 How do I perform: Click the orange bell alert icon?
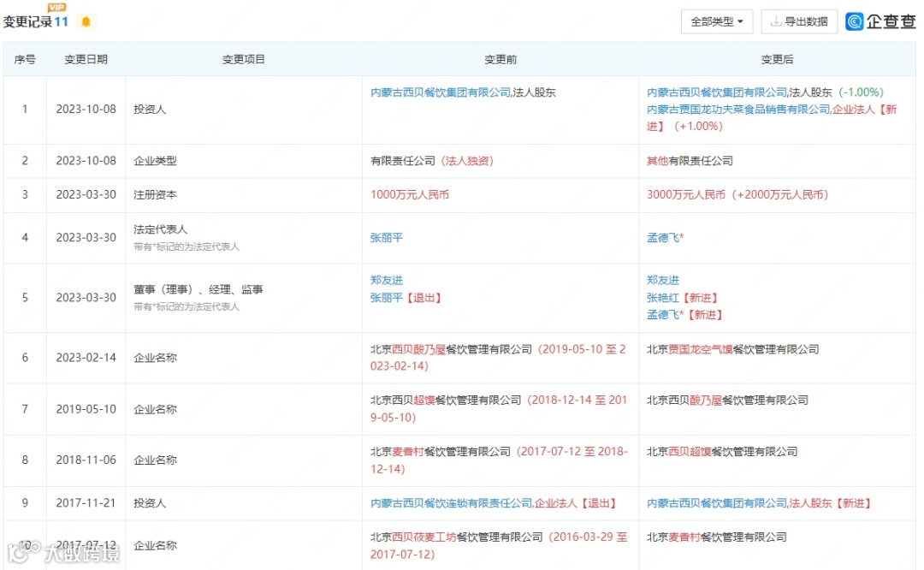click(86, 21)
